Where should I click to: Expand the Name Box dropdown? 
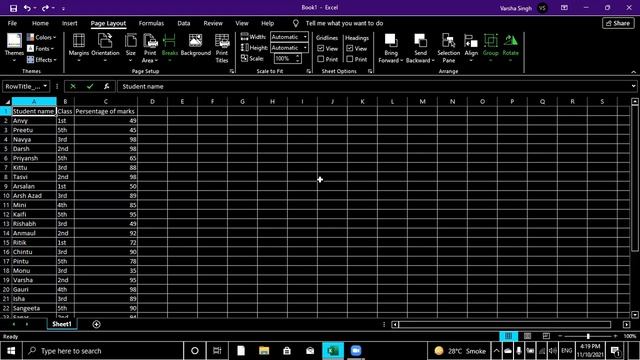click(x=45, y=86)
